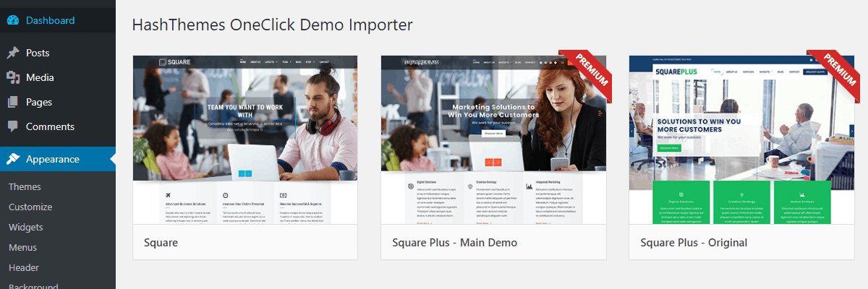Select the Background submenu link

[33, 286]
